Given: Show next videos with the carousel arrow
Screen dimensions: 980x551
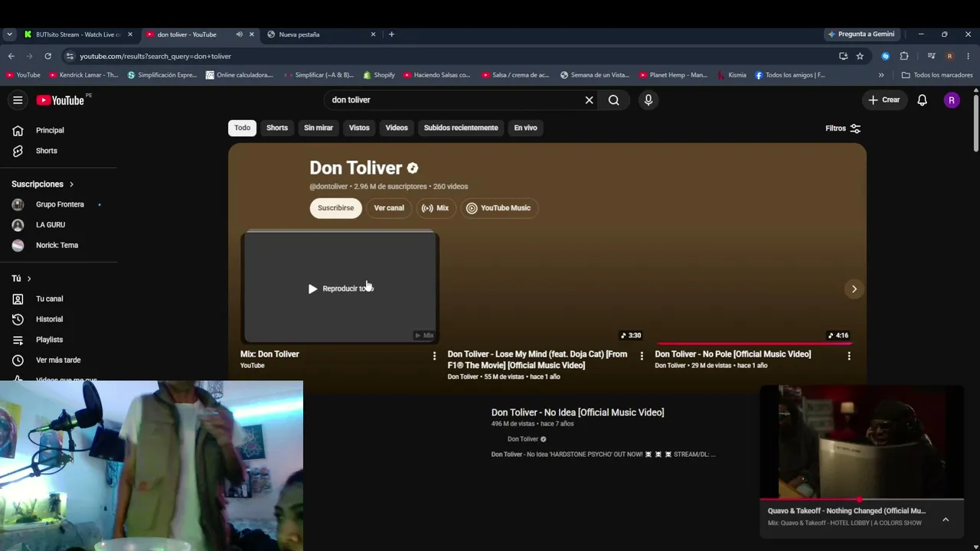Looking at the screenshot, I should tap(854, 289).
